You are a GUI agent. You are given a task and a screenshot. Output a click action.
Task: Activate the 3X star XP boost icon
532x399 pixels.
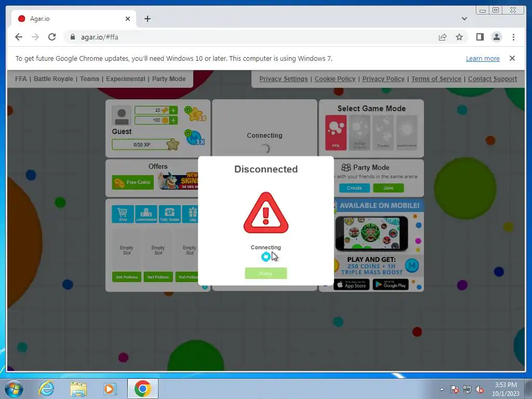point(195,114)
